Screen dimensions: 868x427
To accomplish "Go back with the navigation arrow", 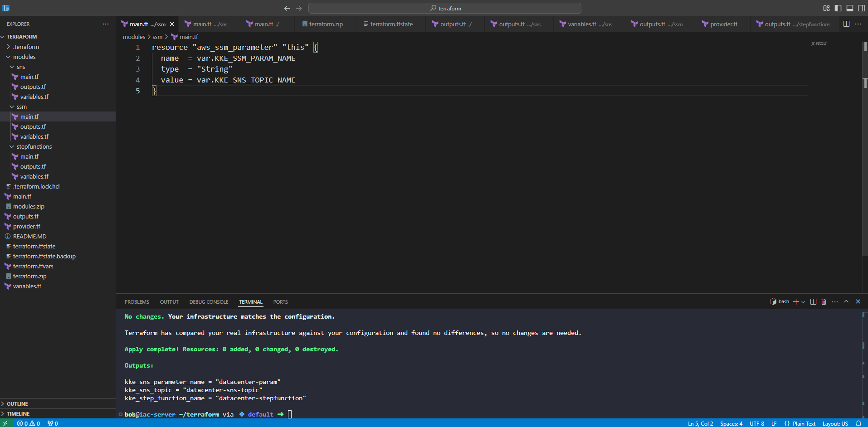I will coord(287,8).
